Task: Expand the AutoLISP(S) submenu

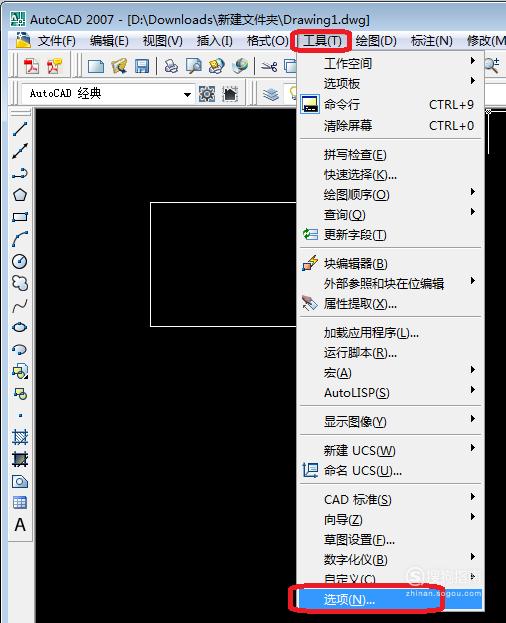Action: (x=390, y=393)
